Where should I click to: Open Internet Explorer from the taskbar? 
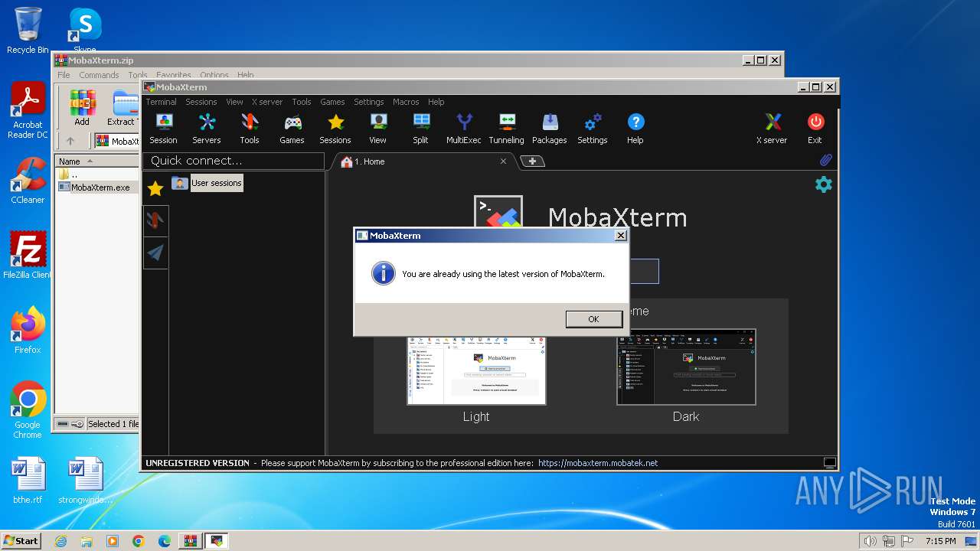[x=60, y=541]
